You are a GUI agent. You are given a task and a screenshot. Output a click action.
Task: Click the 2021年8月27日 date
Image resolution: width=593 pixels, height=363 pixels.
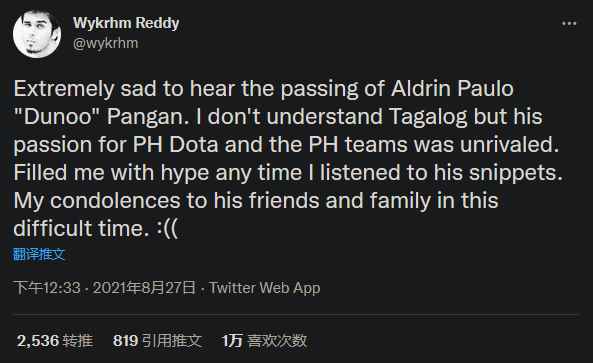click(144, 288)
